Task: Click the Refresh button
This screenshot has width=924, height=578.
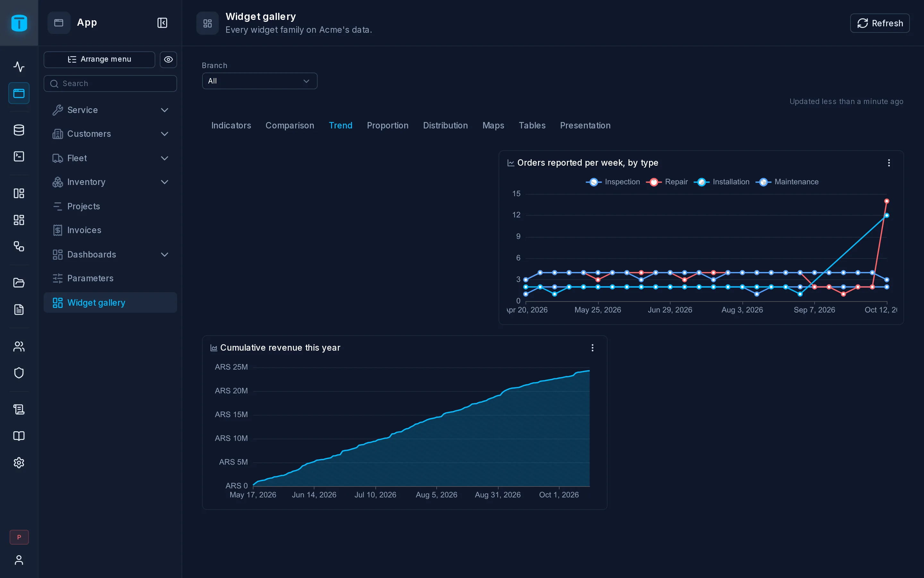Action: pyautogui.click(x=880, y=23)
